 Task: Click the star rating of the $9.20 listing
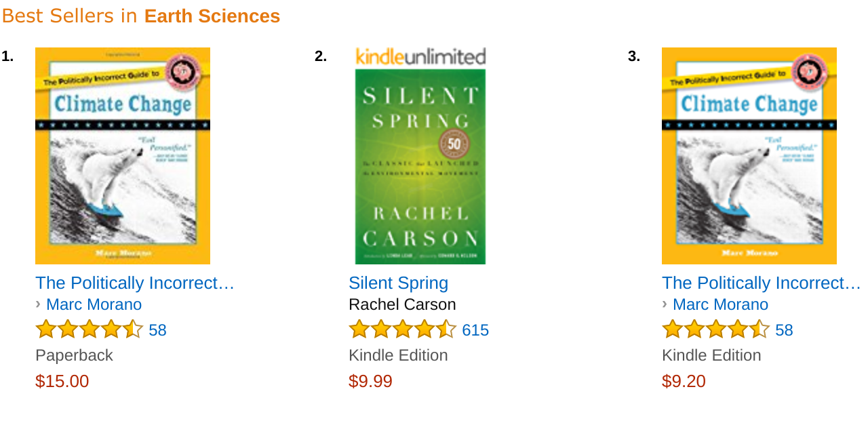click(716, 329)
